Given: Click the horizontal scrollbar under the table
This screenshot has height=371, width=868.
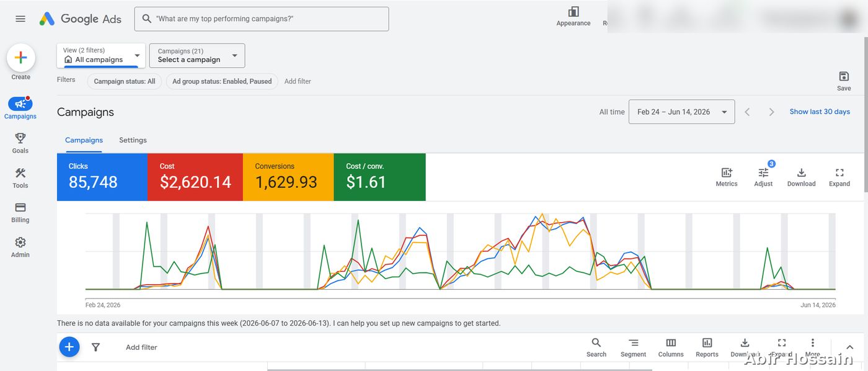Looking at the screenshot, I should 459,369.
